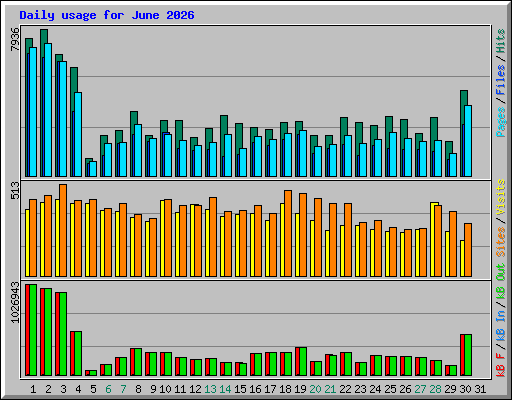Click the 1026943 kilobytes axis value

tap(15, 302)
